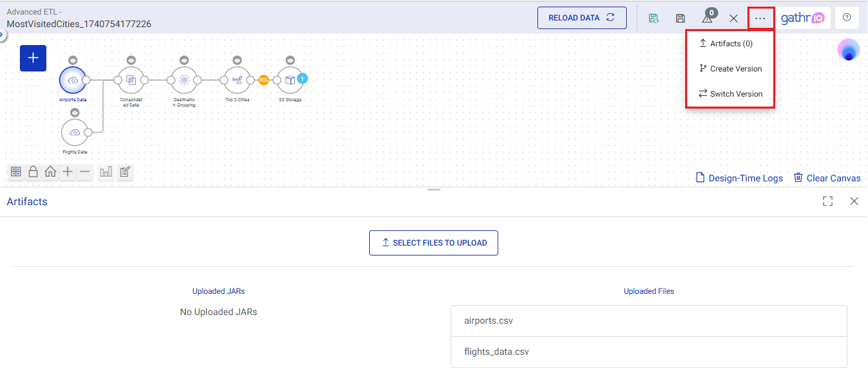This screenshot has height=368, width=868.
Task: Select the airports.csv uploaded file
Action: point(489,321)
